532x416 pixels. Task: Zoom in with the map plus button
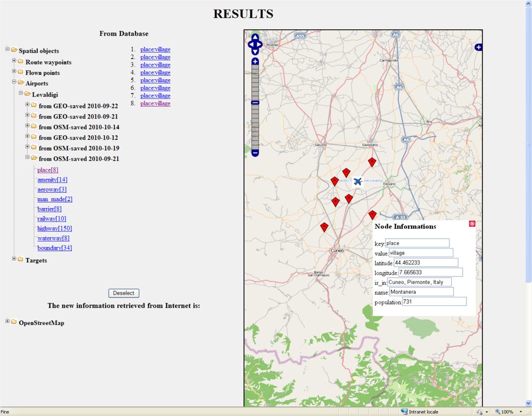(255, 61)
